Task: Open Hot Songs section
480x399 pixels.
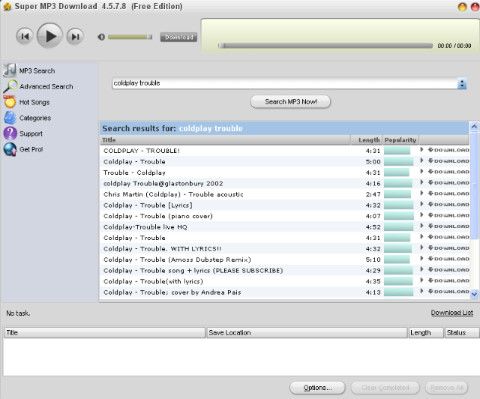Action: (34, 102)
